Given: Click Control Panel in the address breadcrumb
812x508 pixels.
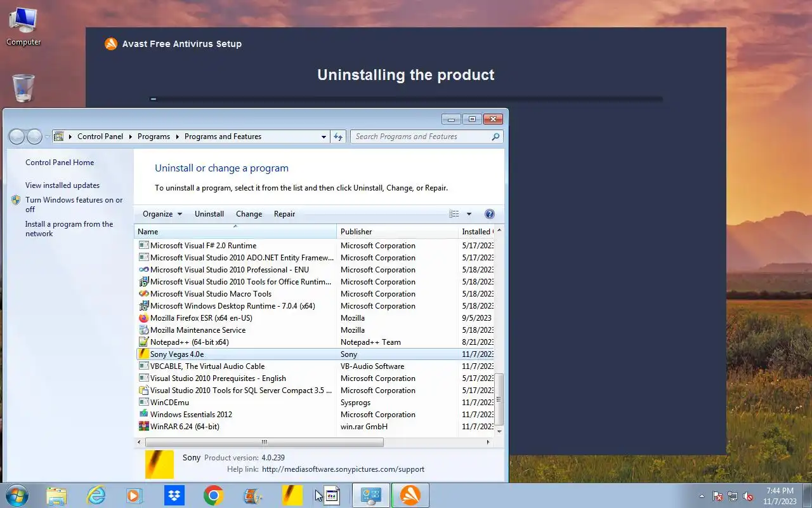Looking at the screenshot, I should coord(100,137).
